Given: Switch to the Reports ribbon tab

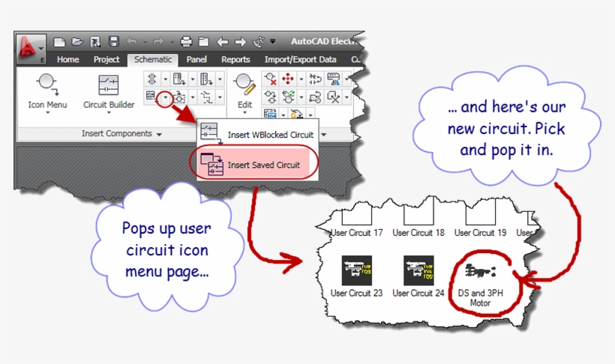Looking at the screenshot, I should [x=235, y=60].
